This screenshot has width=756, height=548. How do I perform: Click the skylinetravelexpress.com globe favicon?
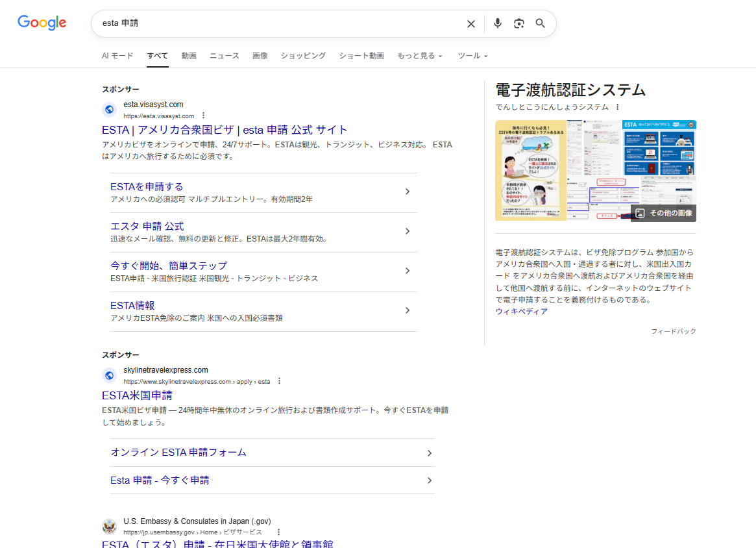click(x=110, y=375)
